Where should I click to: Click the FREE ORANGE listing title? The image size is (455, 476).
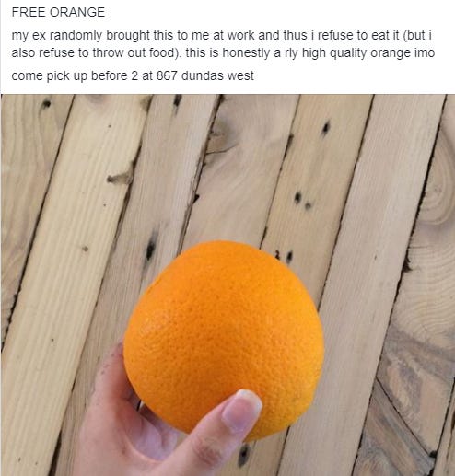58,12
